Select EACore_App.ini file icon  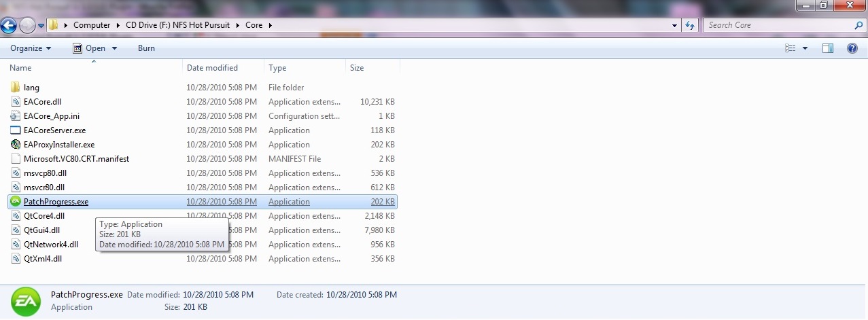pyautogui.click(x=16, y=116)
